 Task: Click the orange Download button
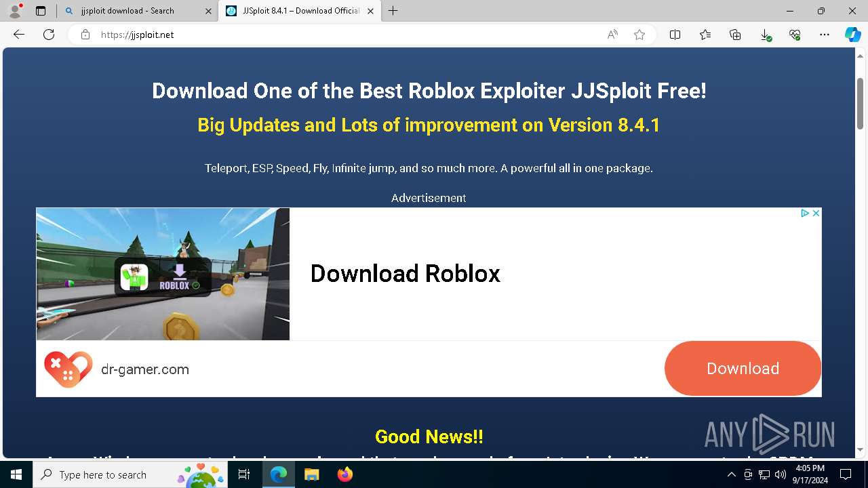click(x=743, y=368)
